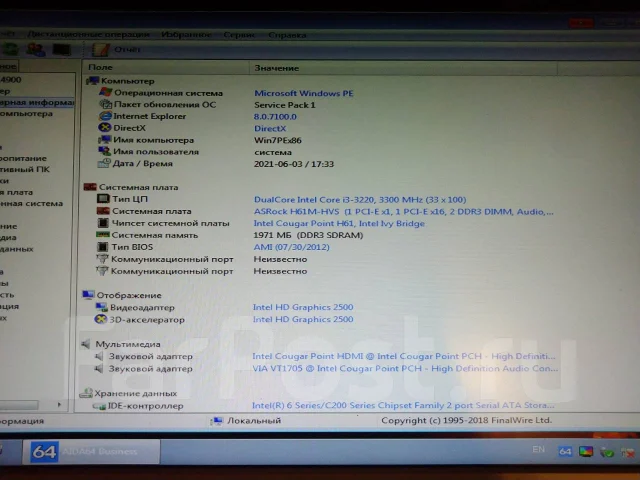Click the Видеоадаптер display icon
Screen dimensions: 640x480
coord(101,307)
